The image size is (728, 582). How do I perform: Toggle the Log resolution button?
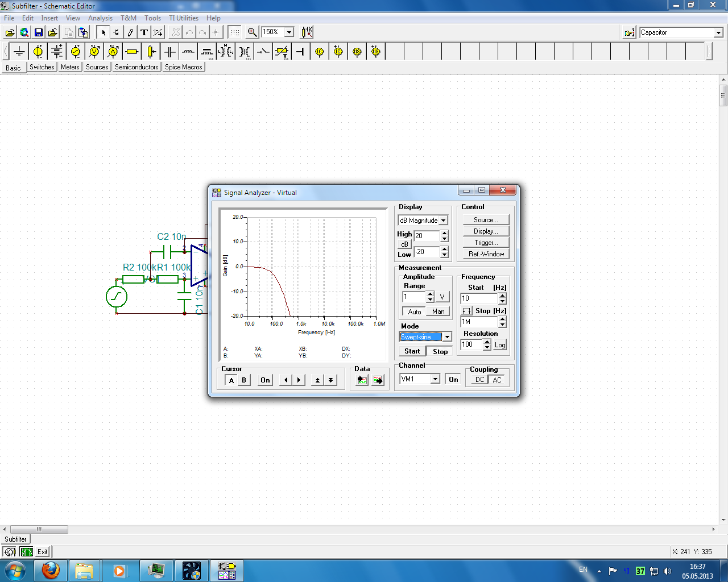click(x=500, y=345)
